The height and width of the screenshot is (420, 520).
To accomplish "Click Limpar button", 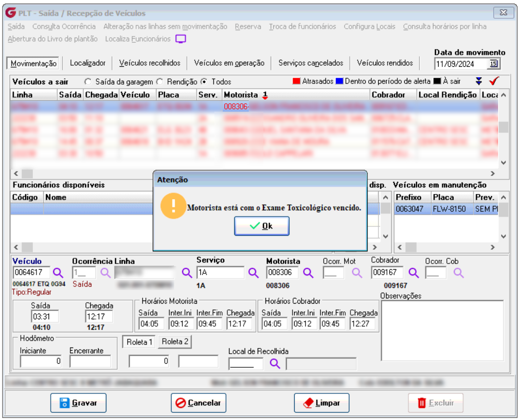I will coord(322,403).
